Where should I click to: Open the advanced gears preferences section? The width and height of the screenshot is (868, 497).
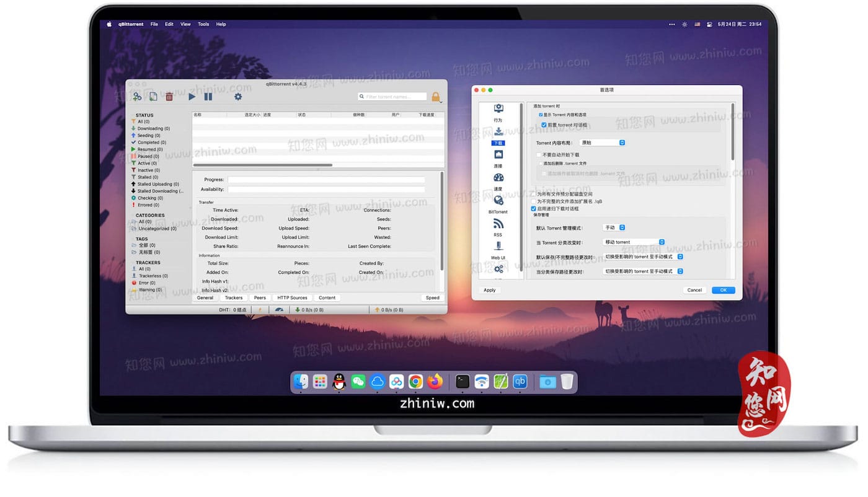click(x=498, y=270)
